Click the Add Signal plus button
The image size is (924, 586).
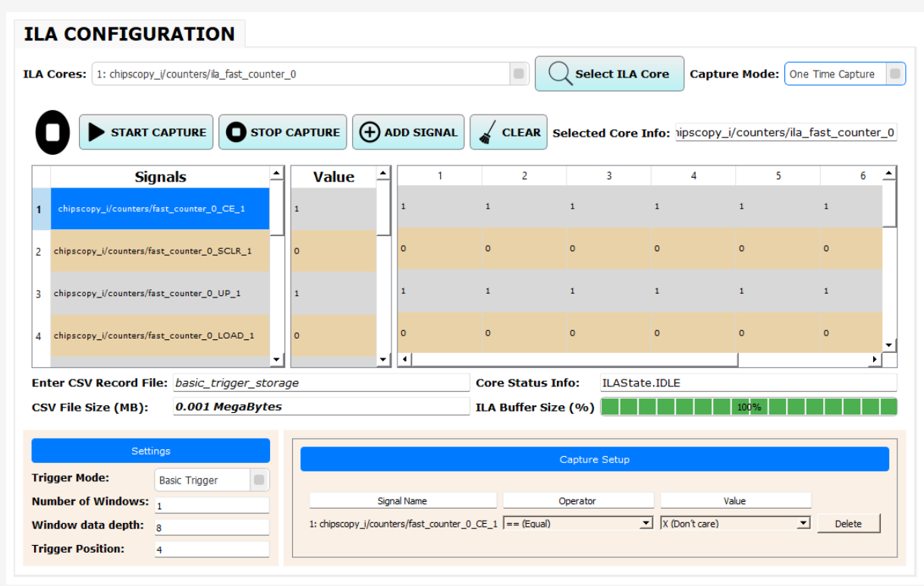[x=409, y=132]
